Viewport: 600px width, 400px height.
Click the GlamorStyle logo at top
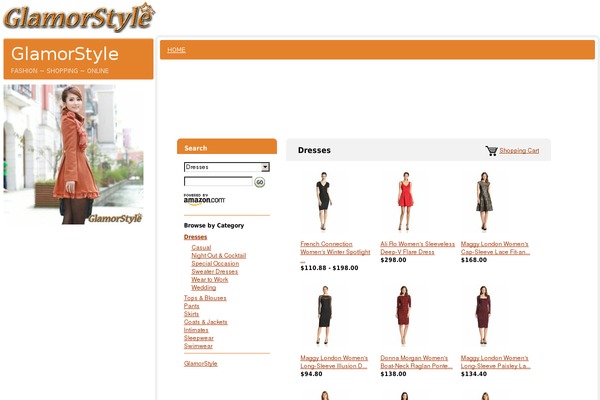tap(79, 17)
